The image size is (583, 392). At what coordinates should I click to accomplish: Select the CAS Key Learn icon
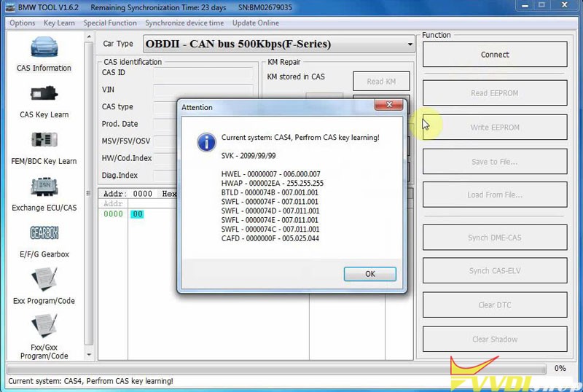pos(44,93)
